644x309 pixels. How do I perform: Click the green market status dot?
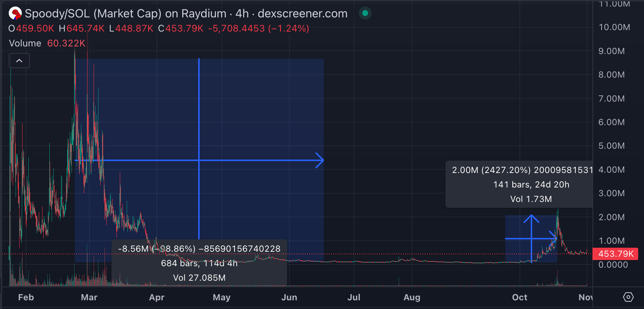click(365, 13)
